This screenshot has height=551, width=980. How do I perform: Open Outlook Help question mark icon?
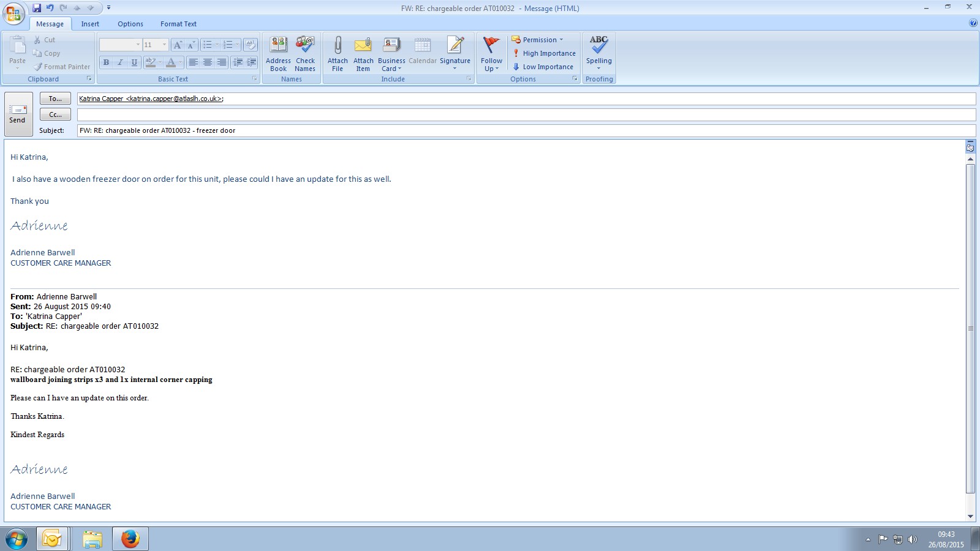pos(973,23)
